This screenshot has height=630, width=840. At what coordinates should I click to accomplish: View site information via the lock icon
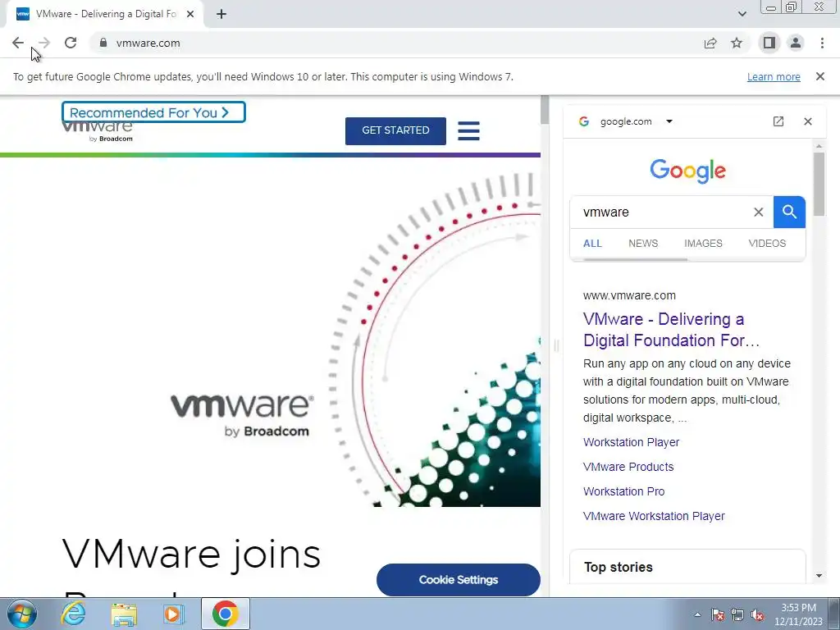pyautogui.click(x=103, y=43)
